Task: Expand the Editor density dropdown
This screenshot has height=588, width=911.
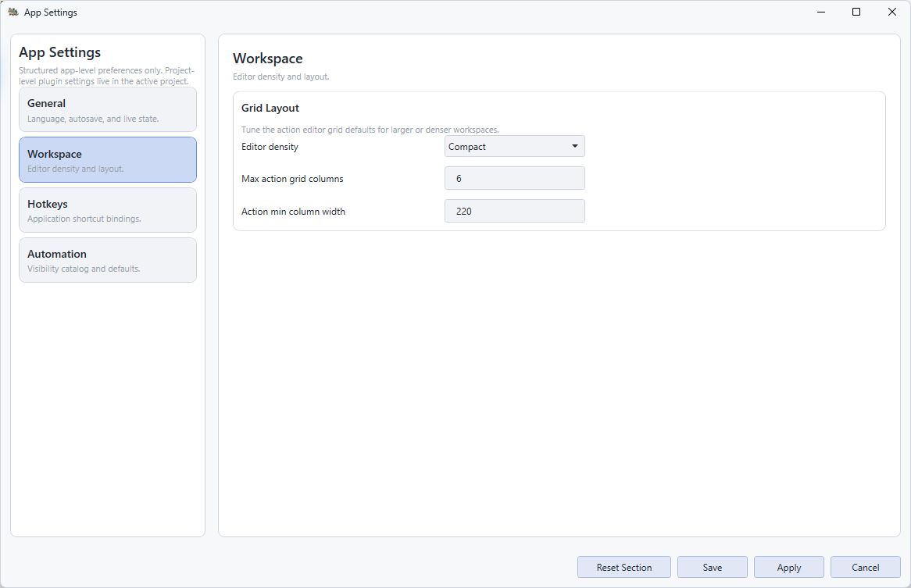Action: pyautogui.click(x=515, y=146)
